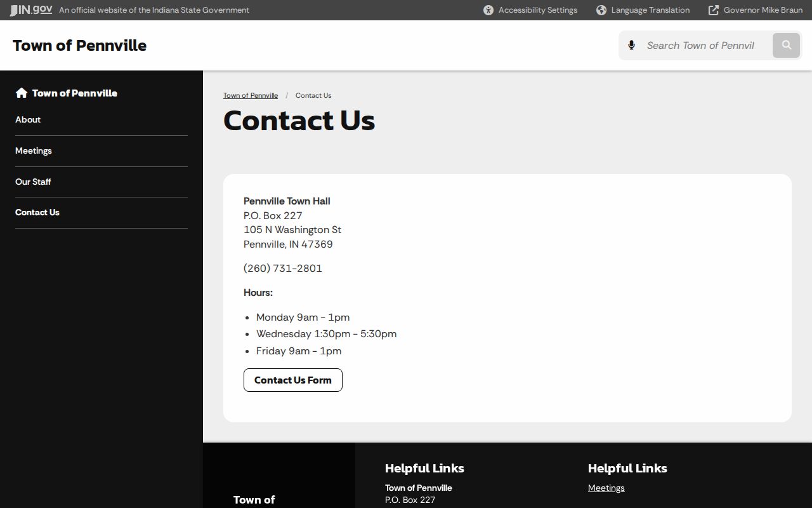The width and height of the screenshot is (812, 508).
Task: Open Accessibility Settings icon
Action: [x=488, y=10]
